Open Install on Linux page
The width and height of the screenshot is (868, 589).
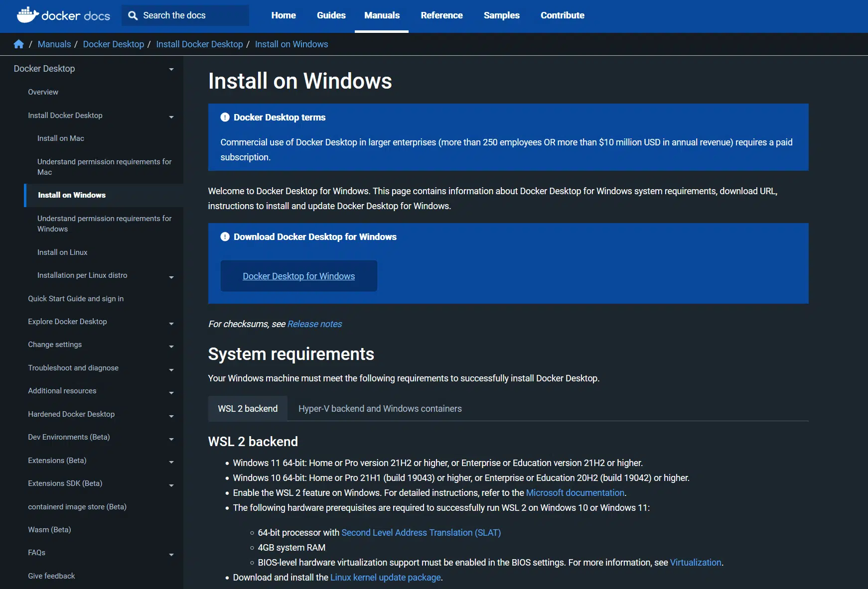[62, 252]
